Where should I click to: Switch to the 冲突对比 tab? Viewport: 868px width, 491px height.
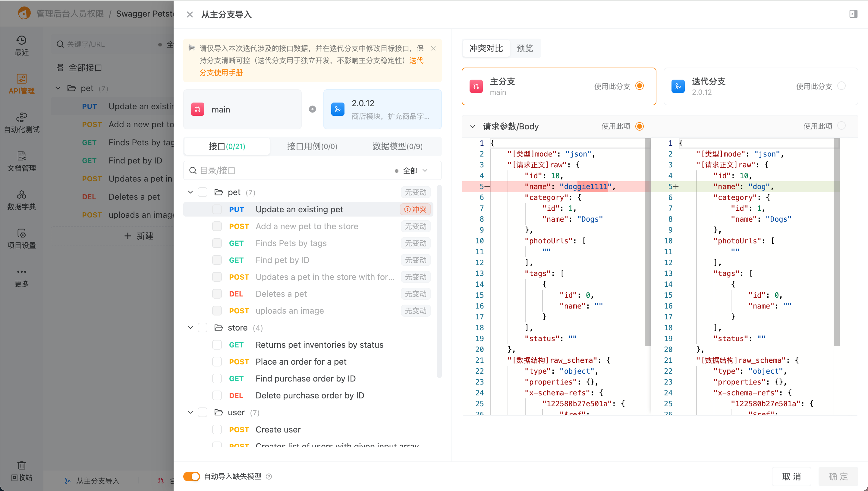click(x=486, y=48)
